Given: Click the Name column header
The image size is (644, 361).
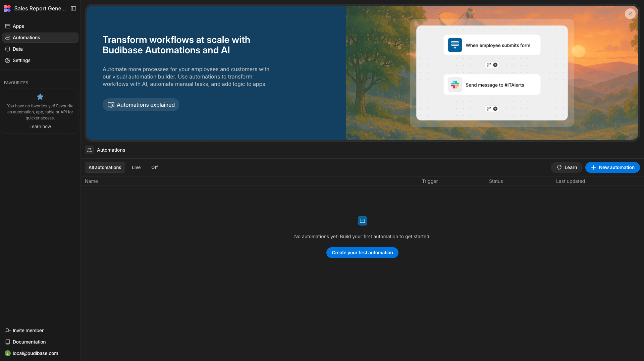Looking at the screenshot, I should click(91, 181).
